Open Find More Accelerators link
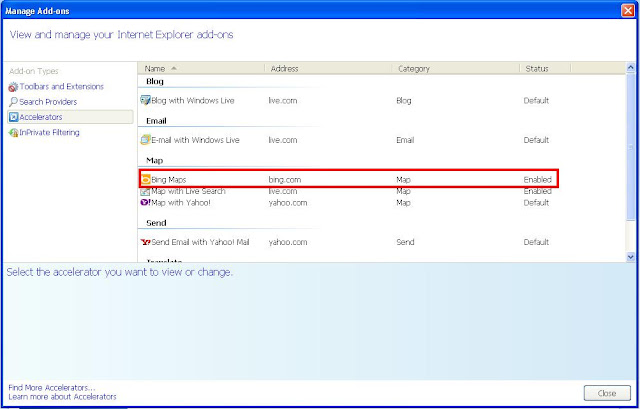 (x=51, y=387)
